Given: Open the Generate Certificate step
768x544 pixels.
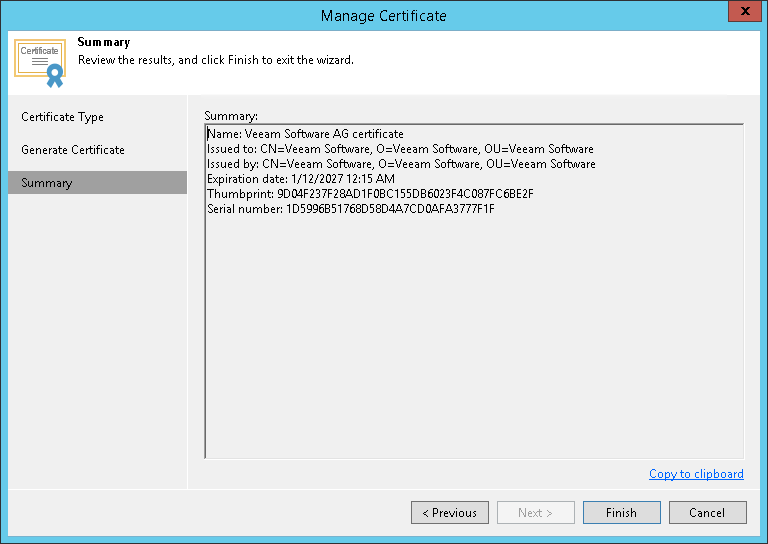Looking at the screenshot, I should click(73, 150).
